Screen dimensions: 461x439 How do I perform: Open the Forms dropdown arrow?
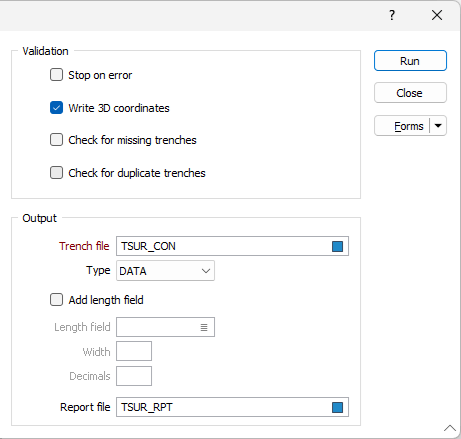point(438,126)
